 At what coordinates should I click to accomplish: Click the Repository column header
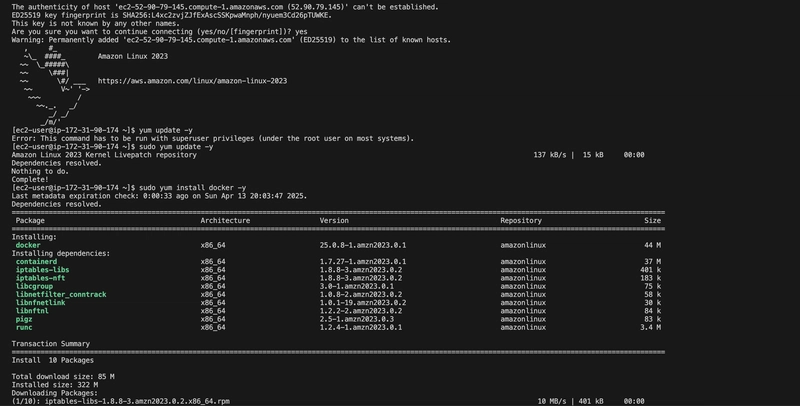(x=521, y=220)
